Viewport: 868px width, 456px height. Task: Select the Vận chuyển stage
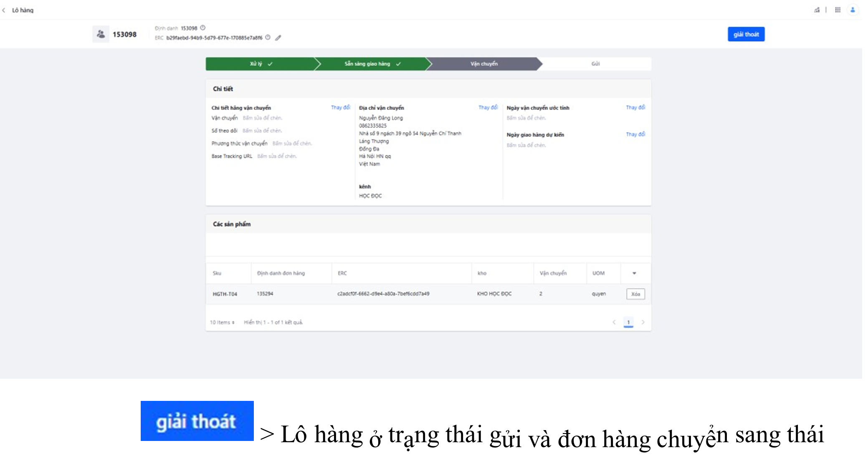pyautogui.click(x=484, y=64)
